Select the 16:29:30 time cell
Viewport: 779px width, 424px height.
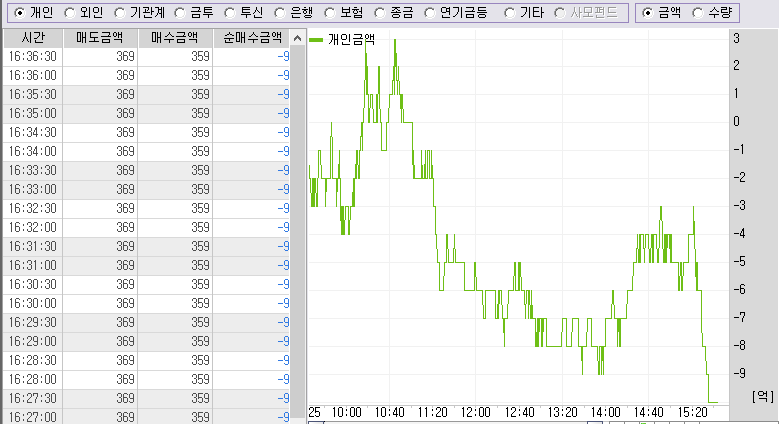click(x=33, y=323)
